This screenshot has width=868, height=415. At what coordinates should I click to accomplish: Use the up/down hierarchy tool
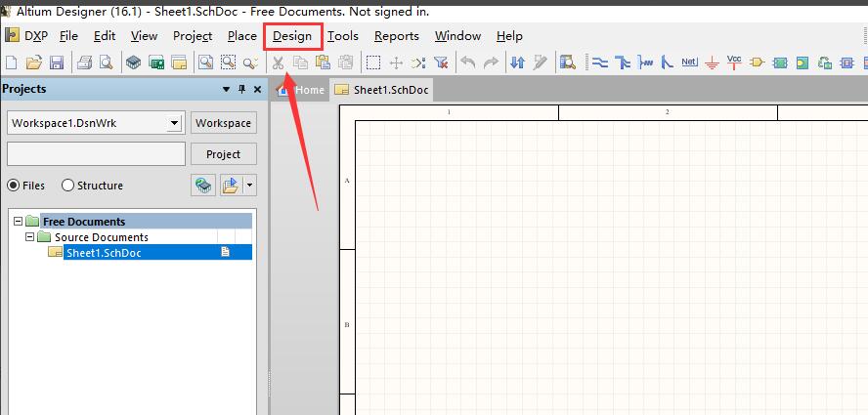click(x=518, y=62)
